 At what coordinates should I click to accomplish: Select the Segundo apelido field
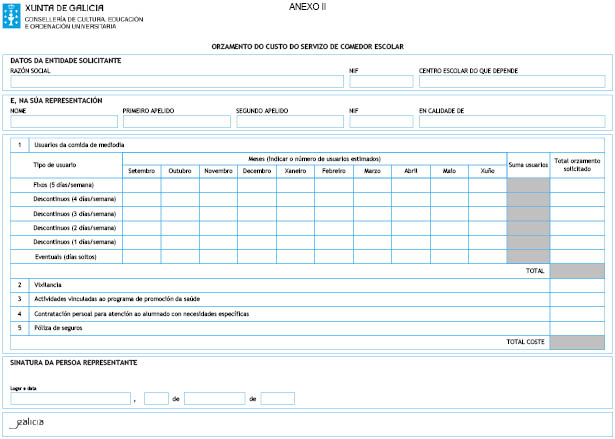click(289, 121)
